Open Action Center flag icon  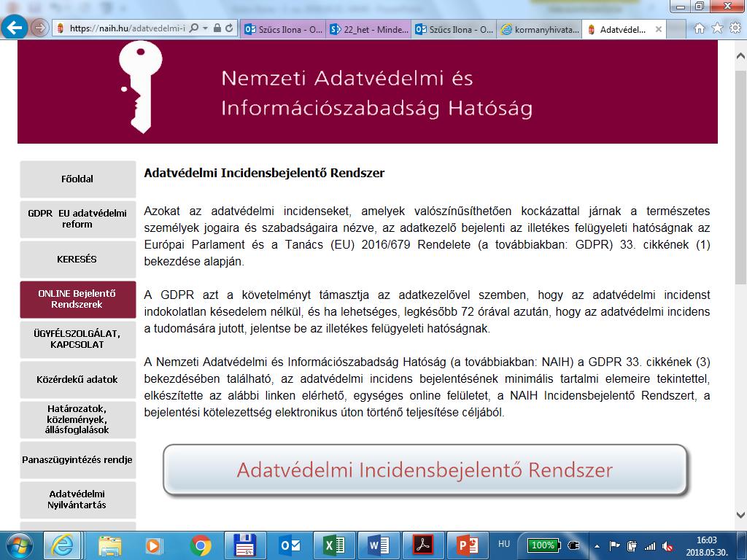tap(615, 546)
